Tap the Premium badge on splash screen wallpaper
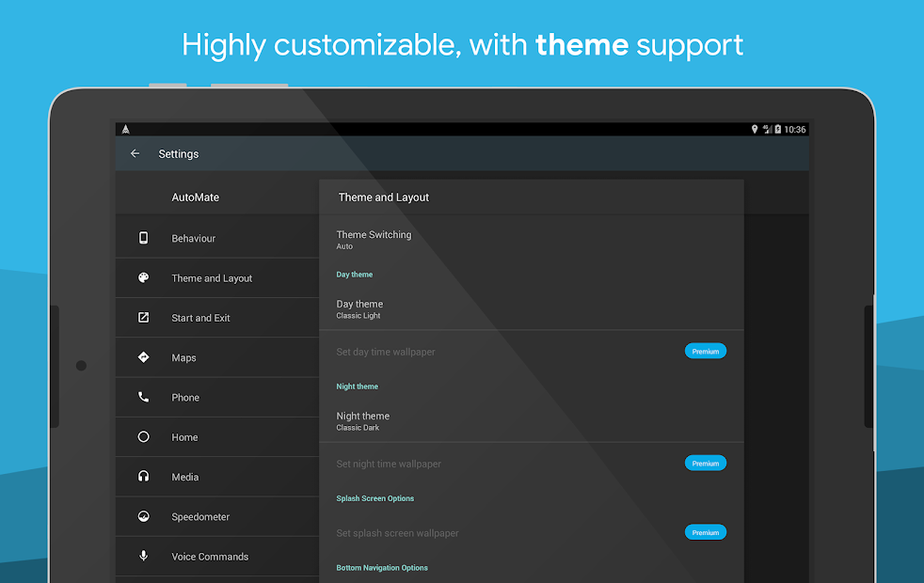The width and height of the screenshot is (924, 583). click(x=705, y=531)
